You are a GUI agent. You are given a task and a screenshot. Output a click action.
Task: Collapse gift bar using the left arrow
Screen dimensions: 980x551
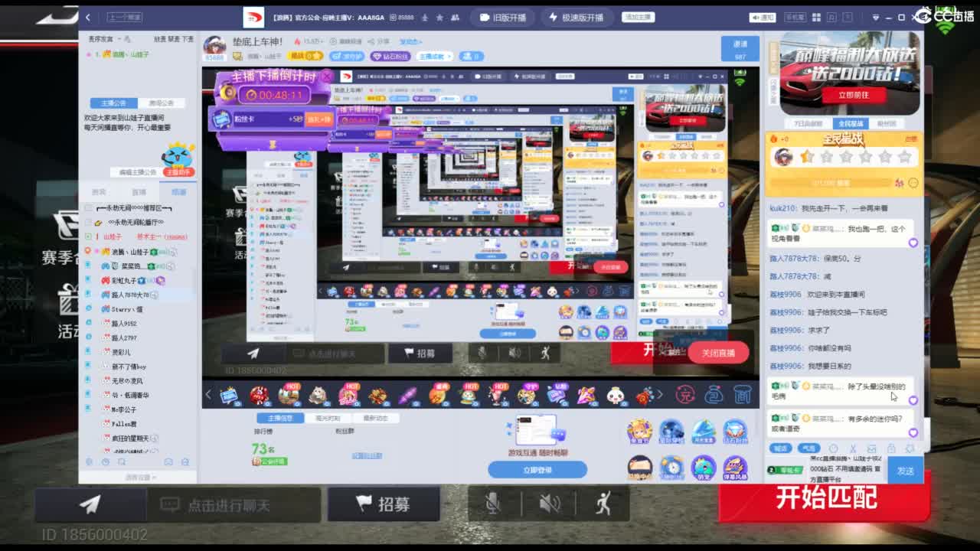207,393
